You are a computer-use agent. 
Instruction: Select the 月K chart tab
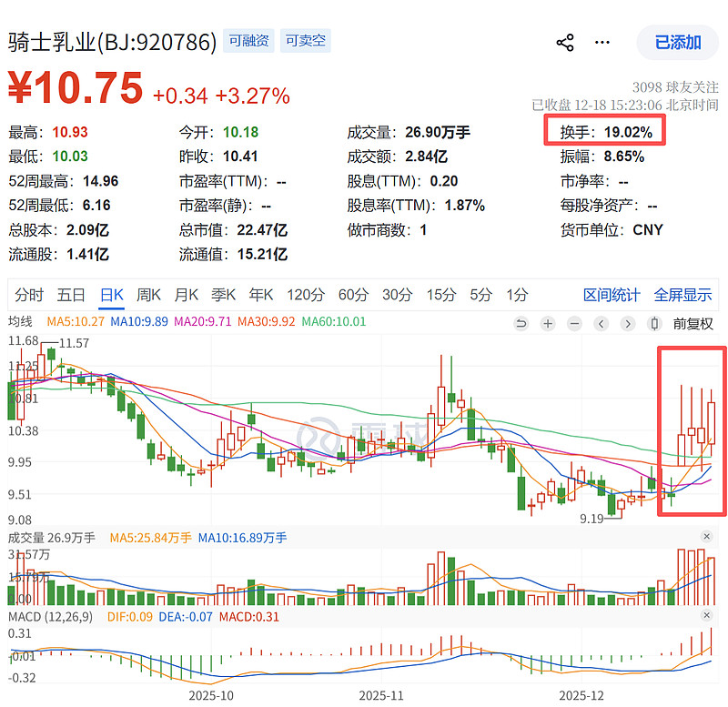coord(187,295)
